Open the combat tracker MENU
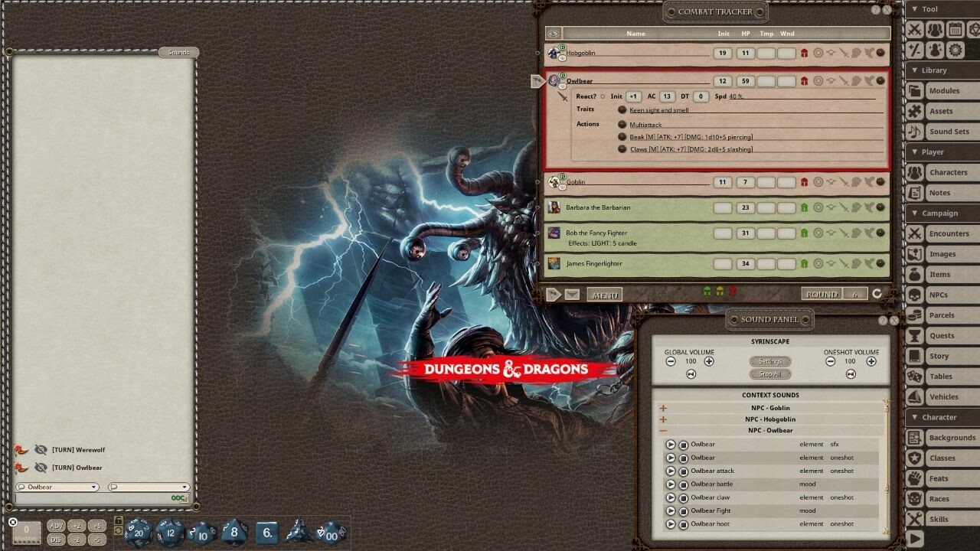This screenshot has width=980, height=551. [605, 294]
